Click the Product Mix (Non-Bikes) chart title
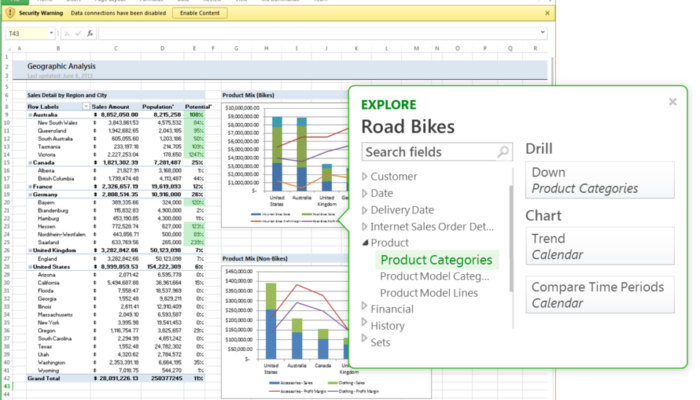Image resolution: width=700 pixels, height=400 pixels. tap(255, 258)
